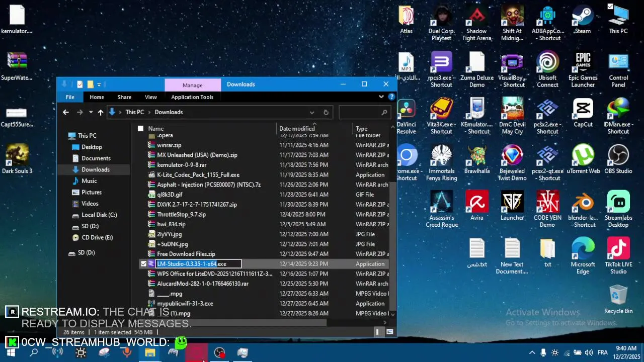Select the Ubisoft Connect icon
Viewport: 644px width, 362px height.
tap(547, 70)
